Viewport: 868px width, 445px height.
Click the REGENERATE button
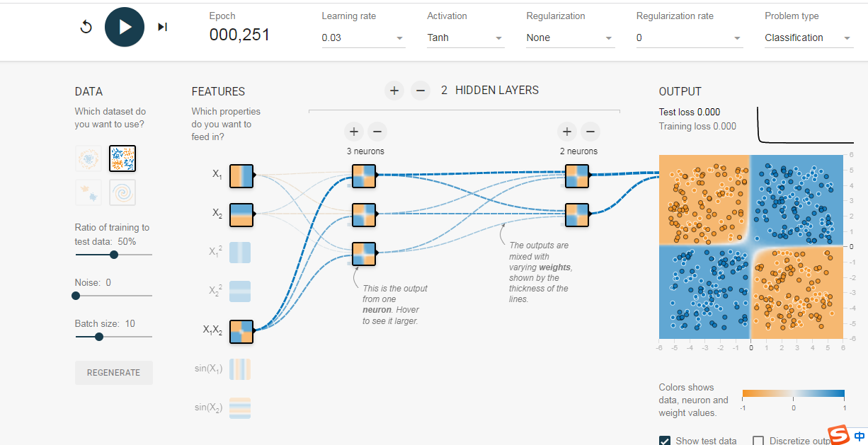(x=114, y=373)
